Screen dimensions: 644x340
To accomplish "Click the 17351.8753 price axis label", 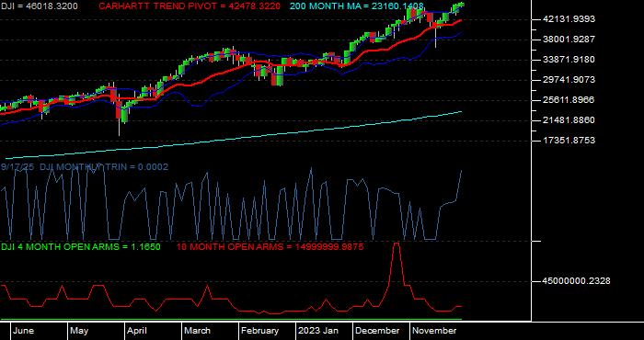I will pyautogui.click(x=569, y=141).
